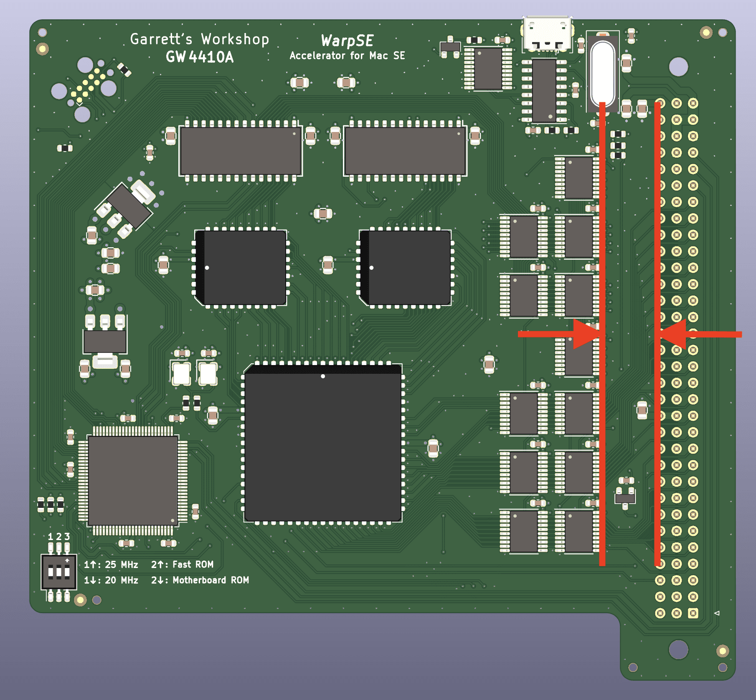This screenshot has height=700, width=756.
Task: Select the micro USB connector at the board edge
Action: click(x=547, y=34)
